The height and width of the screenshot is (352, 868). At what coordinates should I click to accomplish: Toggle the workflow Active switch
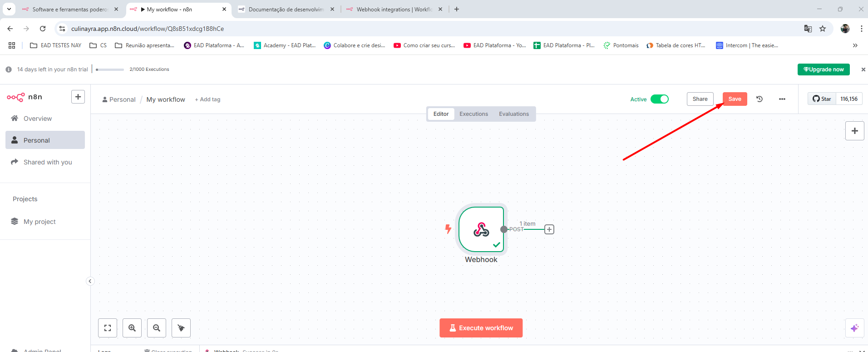click(659, 99)
